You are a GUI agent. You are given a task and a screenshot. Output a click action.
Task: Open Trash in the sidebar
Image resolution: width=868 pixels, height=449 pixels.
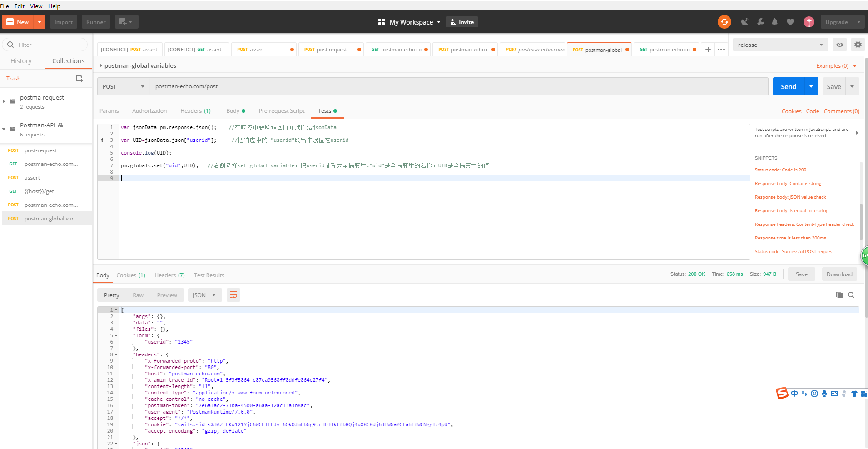tap(13, 79)
